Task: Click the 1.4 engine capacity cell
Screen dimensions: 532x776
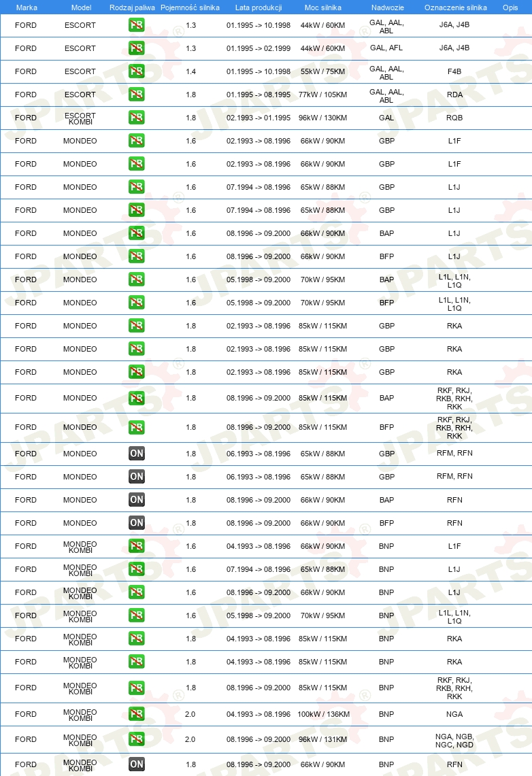Action: click(x=191, y=71)
